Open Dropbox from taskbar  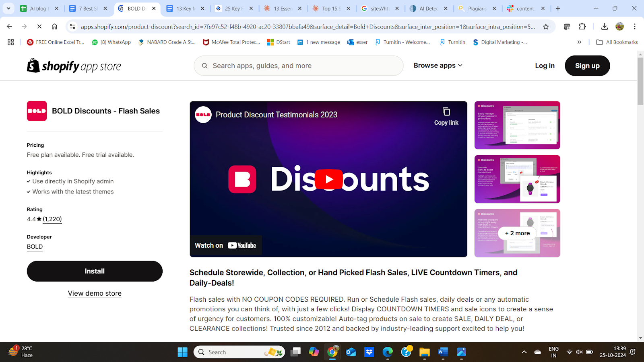click(x=369, y=352)
